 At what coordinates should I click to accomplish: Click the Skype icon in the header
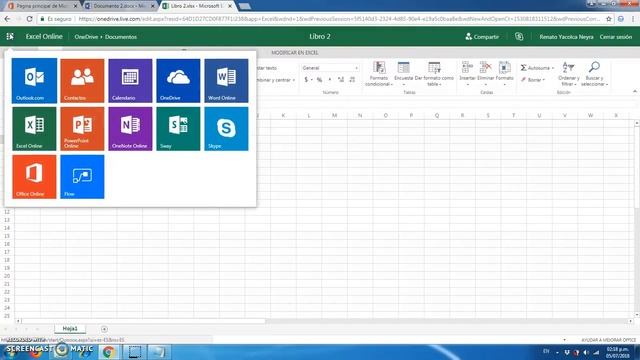[519, 36]
